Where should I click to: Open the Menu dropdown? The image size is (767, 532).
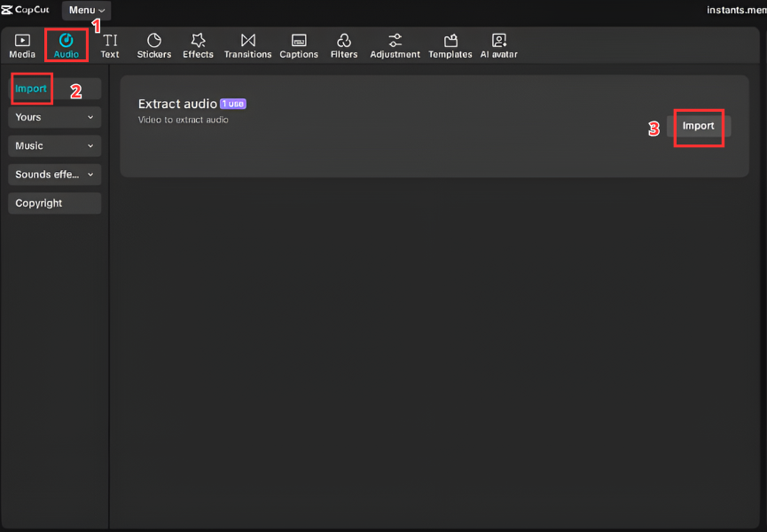[x=87, y=11]
